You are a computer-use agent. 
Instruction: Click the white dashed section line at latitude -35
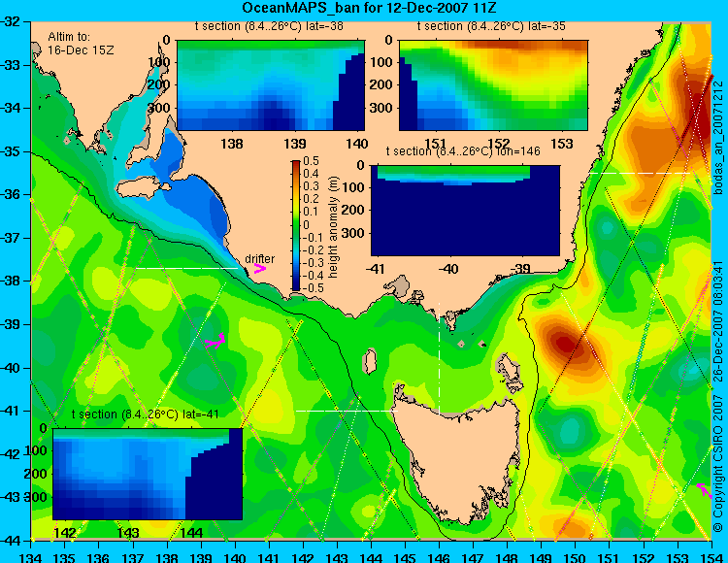click(641, 173)
